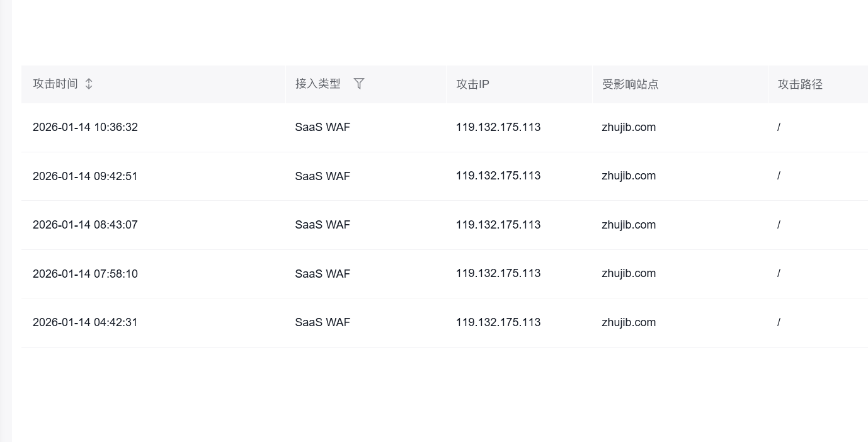The image size is (868, 442).
Task: Open zhujib.com in the 07:58:10 row
Action: [x=629, y=273]
